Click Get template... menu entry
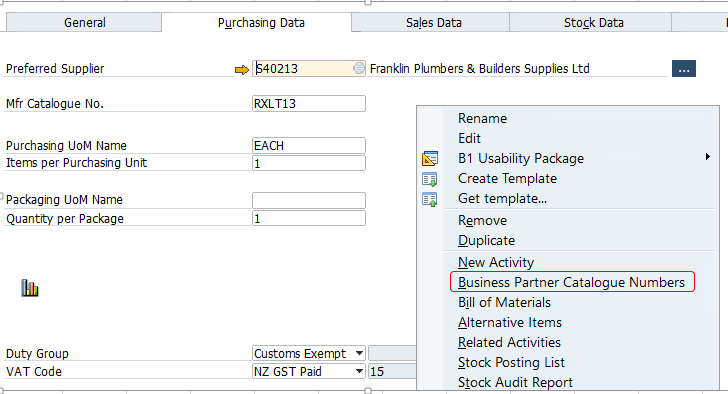This screenshot has width=728, height=394. point(502,199)
